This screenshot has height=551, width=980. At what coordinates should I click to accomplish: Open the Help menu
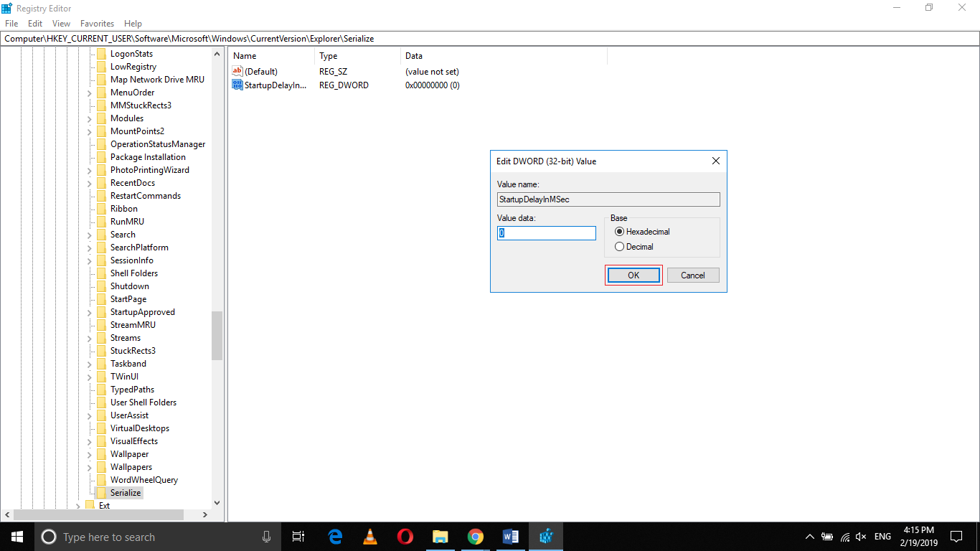(133, 24)
